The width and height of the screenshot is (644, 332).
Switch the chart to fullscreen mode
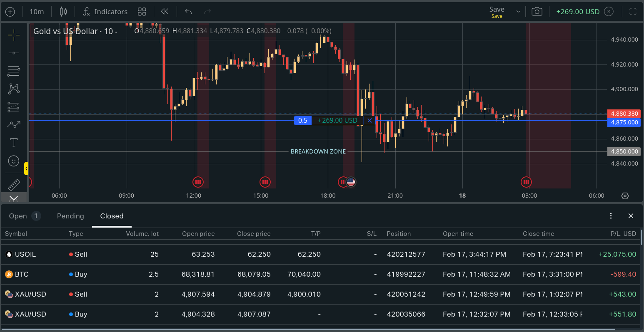pos(633,12)
